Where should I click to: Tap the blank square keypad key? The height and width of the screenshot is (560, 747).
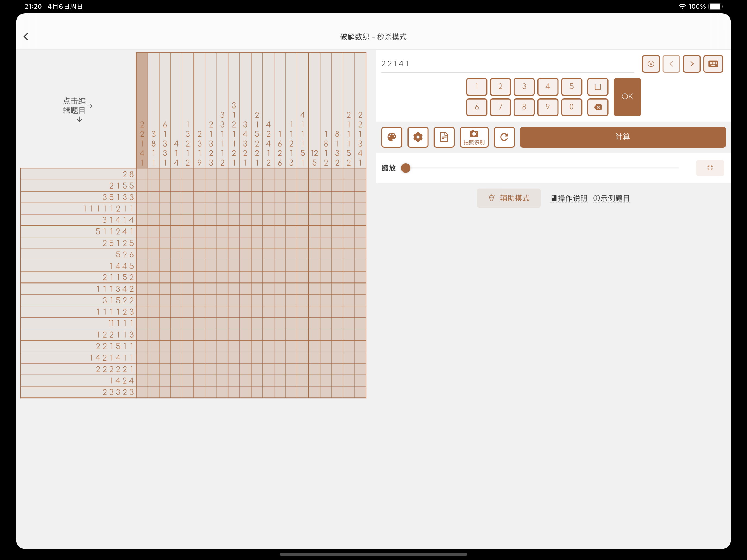[597, 87]
